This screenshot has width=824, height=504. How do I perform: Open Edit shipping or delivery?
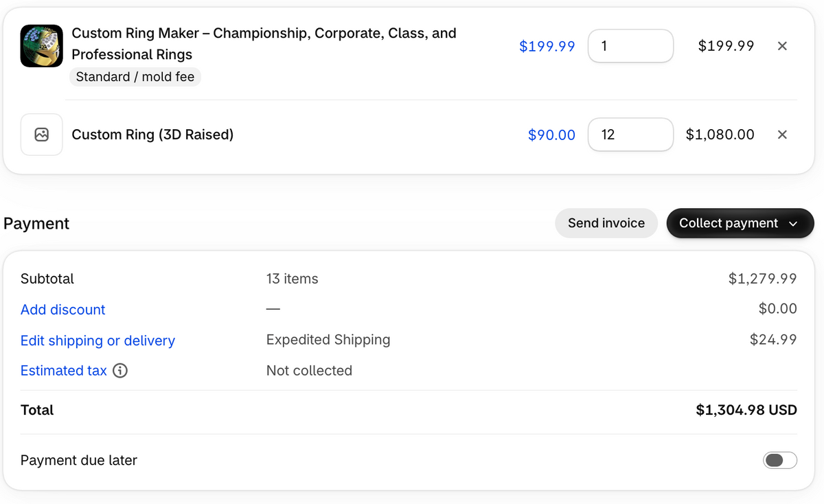point(98,341)
